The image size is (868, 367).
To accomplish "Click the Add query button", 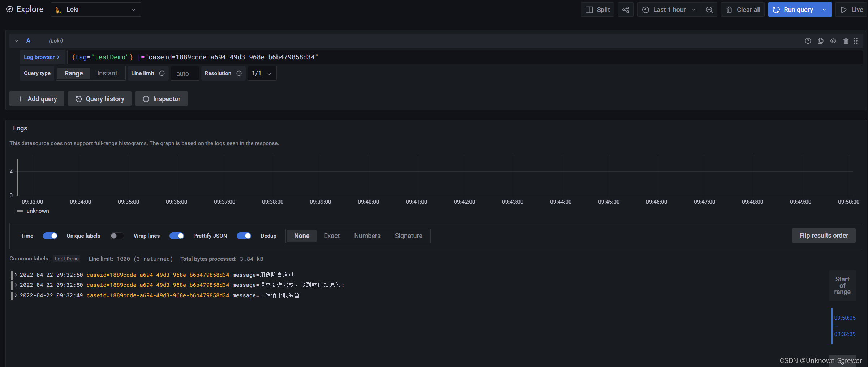I will [x=37, y=99].
